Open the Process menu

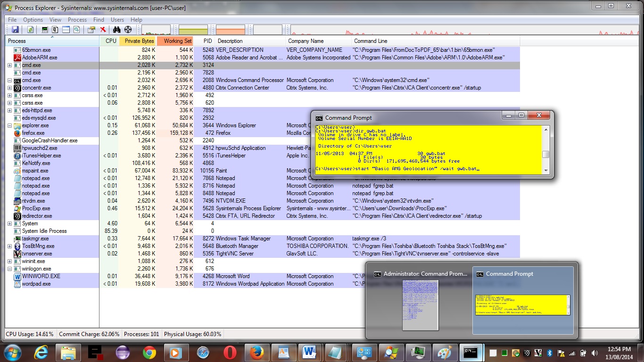(77, 20)
